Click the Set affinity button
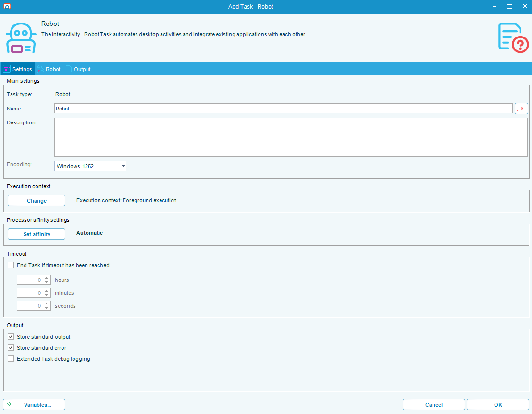 (x=37, y=234)
